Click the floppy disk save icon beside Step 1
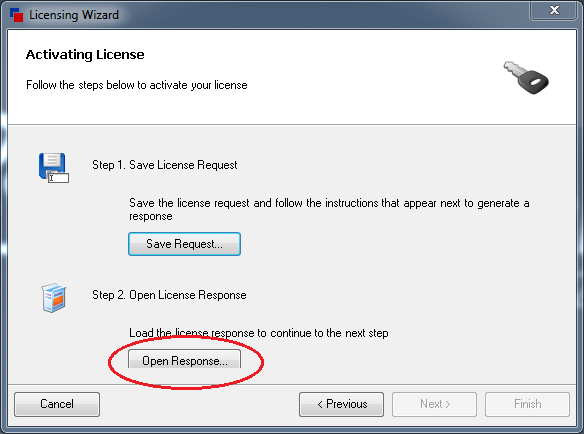The image size is (584, 434). click(54, 168)
